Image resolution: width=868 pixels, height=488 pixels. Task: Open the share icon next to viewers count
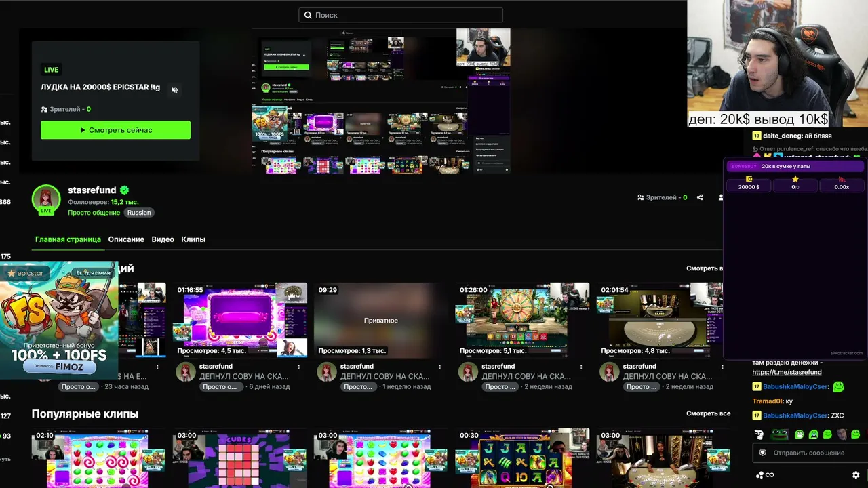pos(700,197)
